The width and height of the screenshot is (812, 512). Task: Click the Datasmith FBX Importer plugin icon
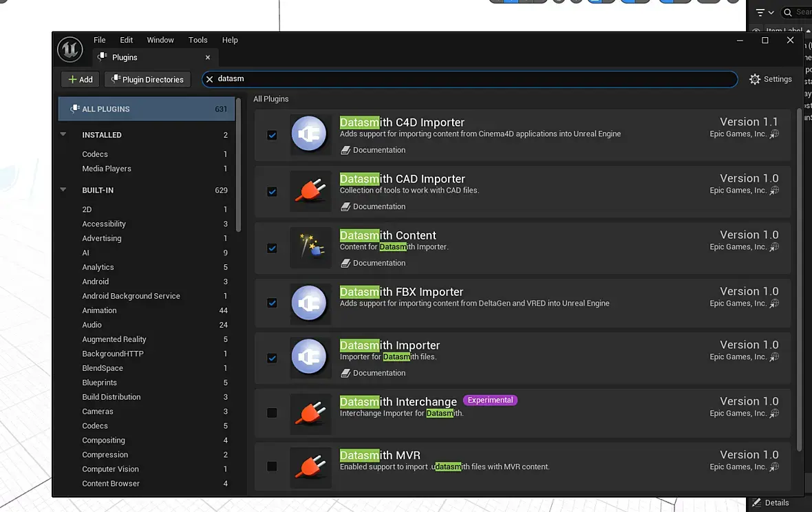tap(310, 303)
